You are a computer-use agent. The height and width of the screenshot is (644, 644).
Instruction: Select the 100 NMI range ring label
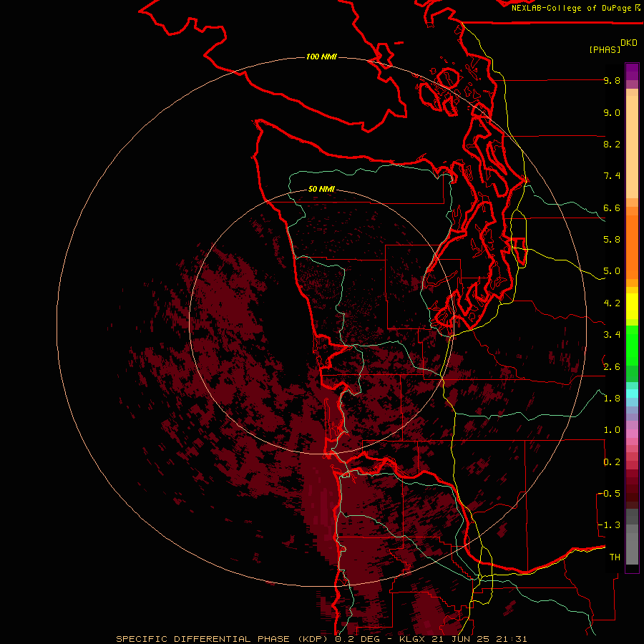point(321,57)
